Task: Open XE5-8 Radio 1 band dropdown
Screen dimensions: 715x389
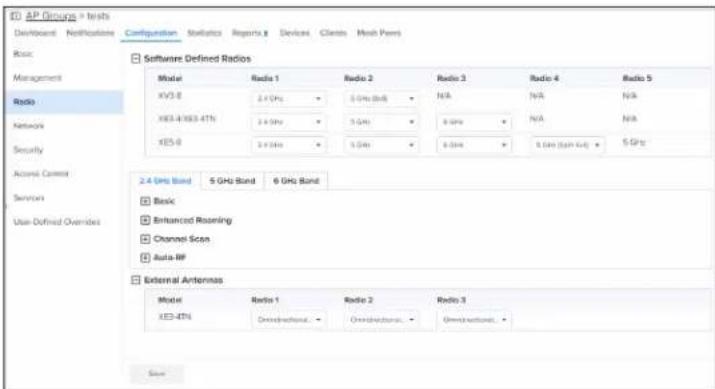Action: pos(288,145)
